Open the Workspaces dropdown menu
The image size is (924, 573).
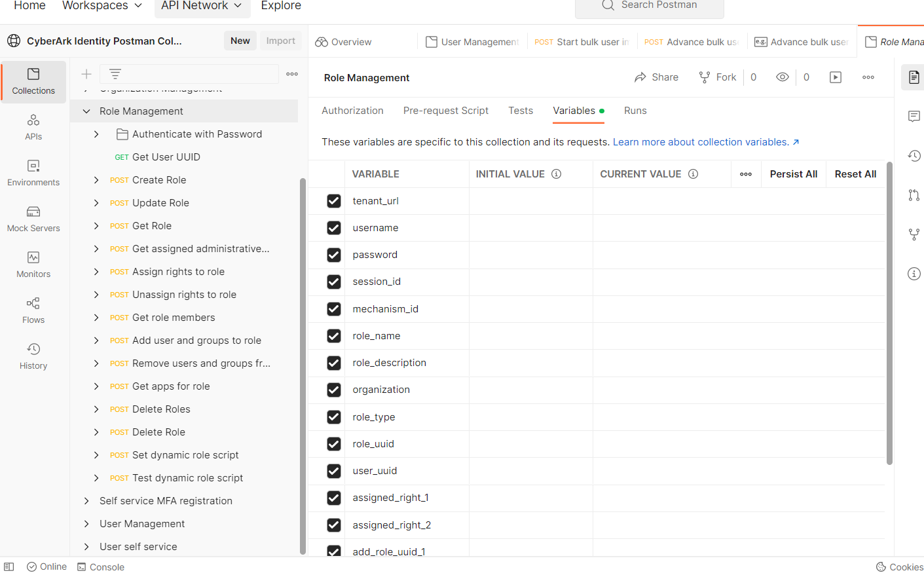coord(102,6)
